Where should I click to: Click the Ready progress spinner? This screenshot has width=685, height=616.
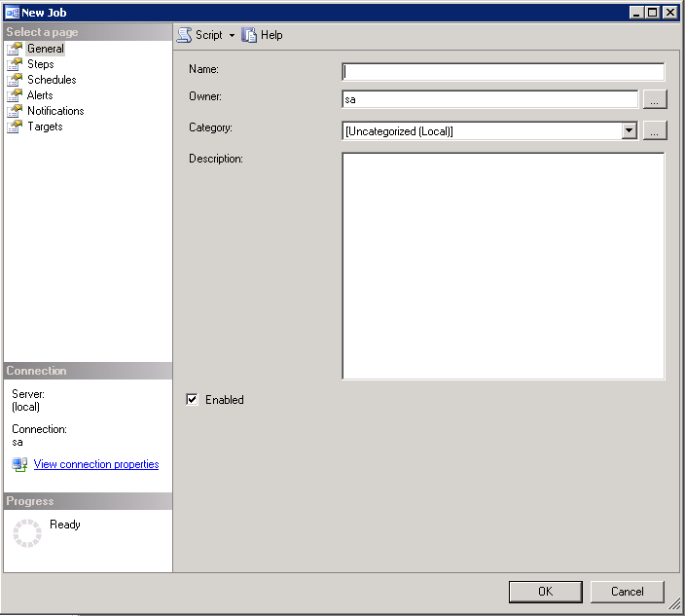pyautogui.click(x=27, y=533)
